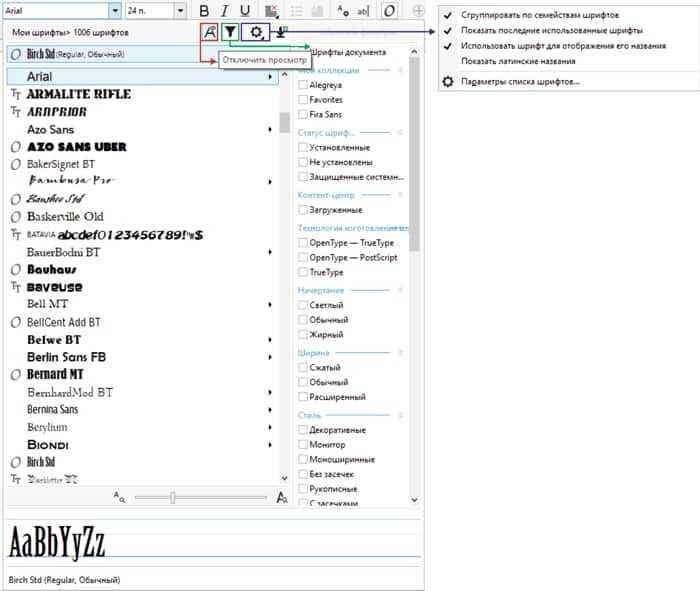The image size is (700, 591).
Task: Expand the Bernina Sans family arrow
Action: click(x=270, y=410)
